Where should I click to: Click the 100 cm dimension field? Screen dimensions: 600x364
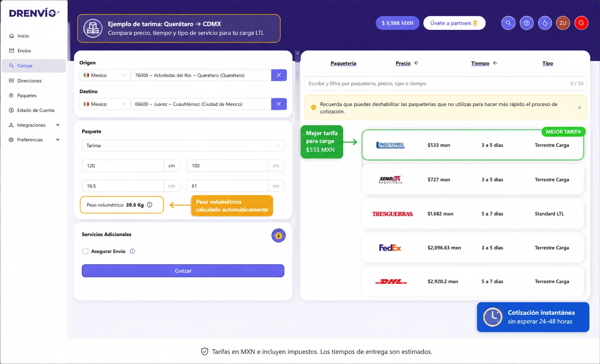227,166
